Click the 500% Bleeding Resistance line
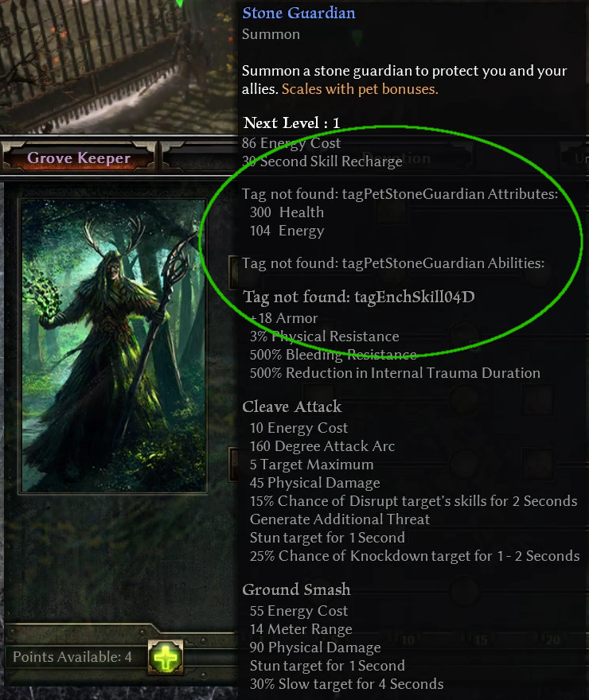 pos(334,355)
